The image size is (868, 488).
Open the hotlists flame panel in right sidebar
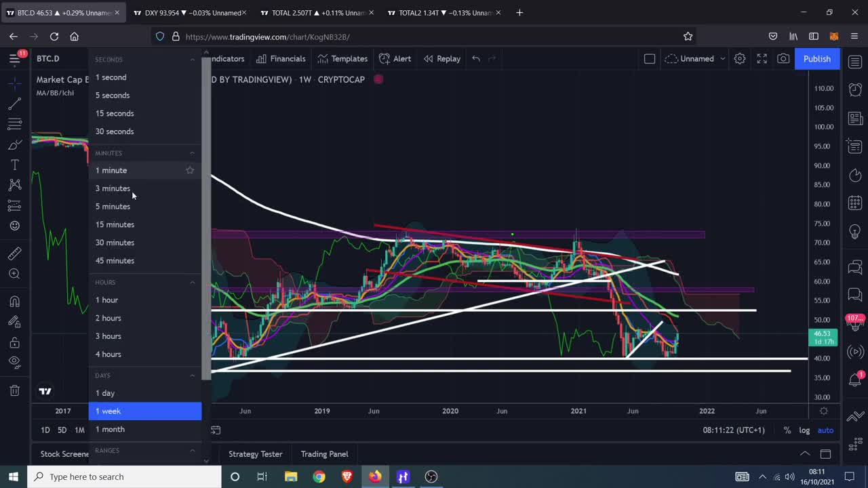[x=855, y=176]
